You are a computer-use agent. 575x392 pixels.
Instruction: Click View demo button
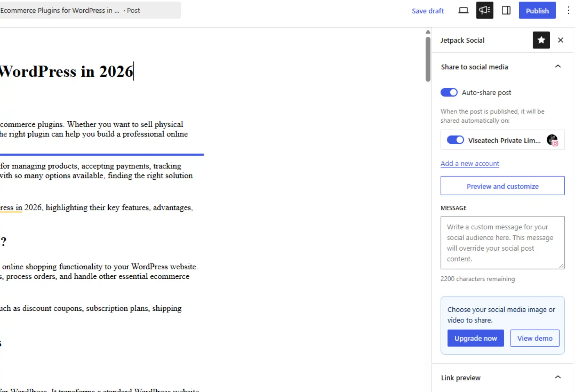(535, 338)
